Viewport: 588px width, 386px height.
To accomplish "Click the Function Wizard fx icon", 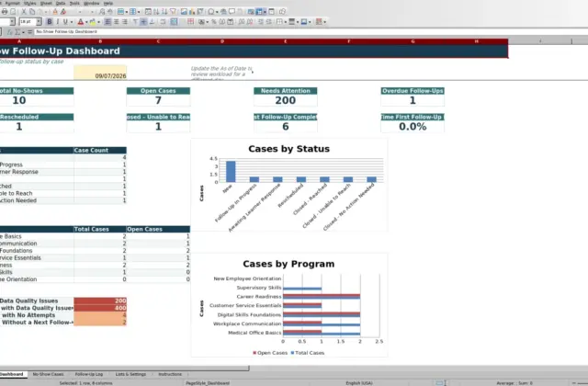I will click(10, 32).
